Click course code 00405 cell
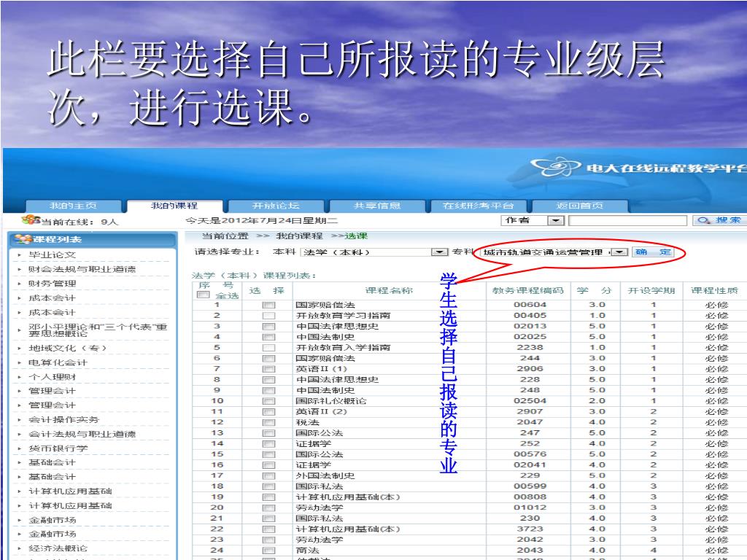Screen dimensions: 747x560 pyautogui.click(x=530, y=315)
